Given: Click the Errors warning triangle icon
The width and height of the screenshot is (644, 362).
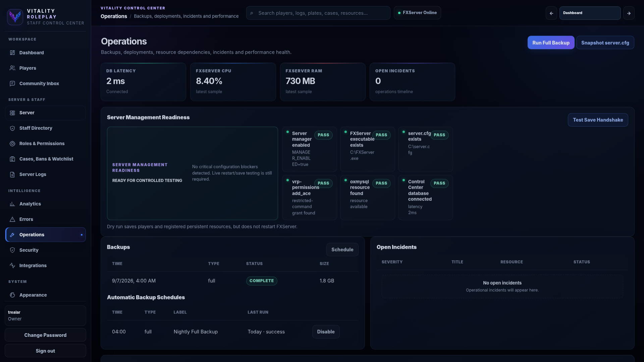Looking at the screenshot, I should pos(12,220).
